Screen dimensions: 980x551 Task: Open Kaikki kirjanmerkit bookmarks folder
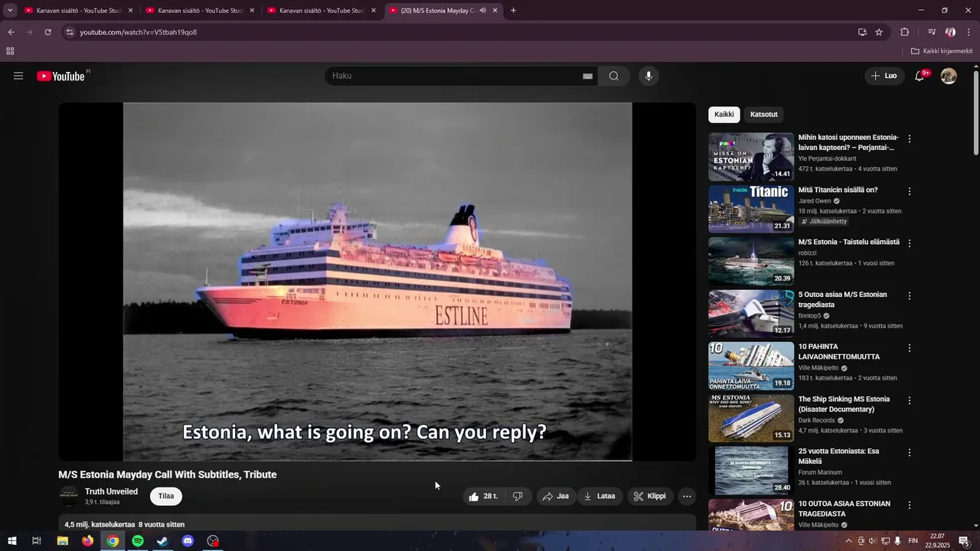(x=942, y=51)
